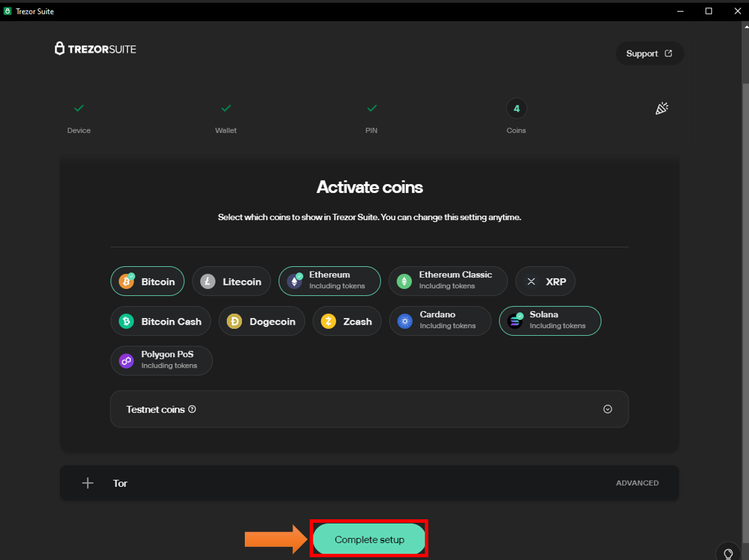Click the party popper final step icon

tap(661, 108)
